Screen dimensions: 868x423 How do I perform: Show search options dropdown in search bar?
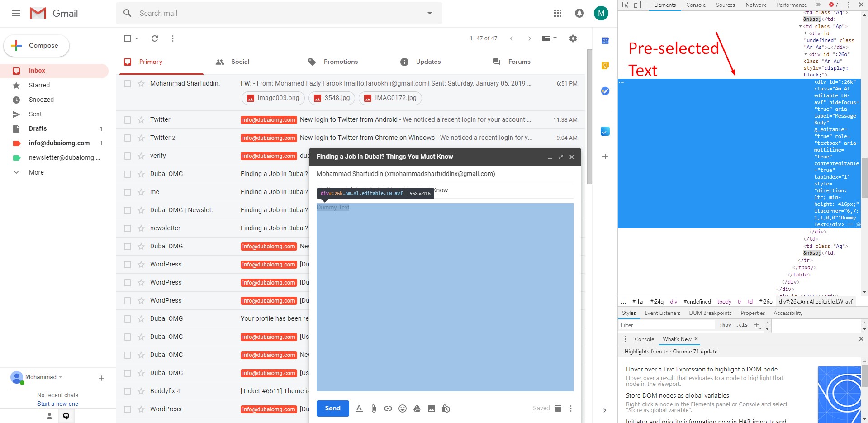click(x=430, y=13)
